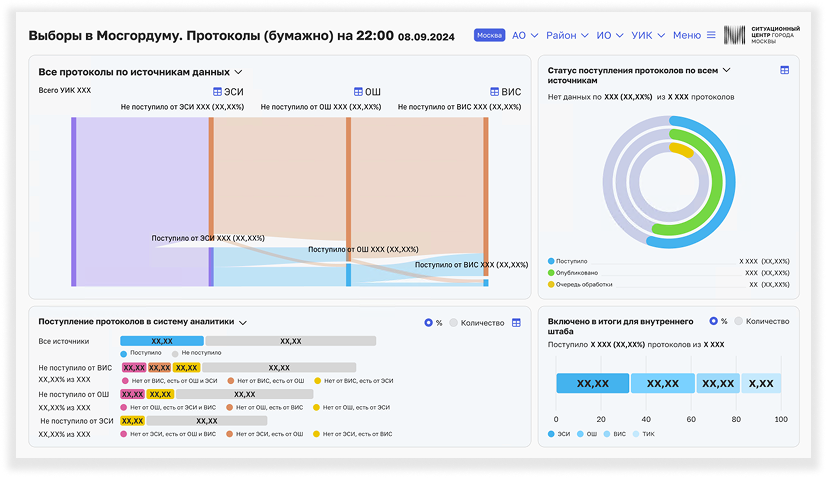The height and width of the screenshot is (478, 827).
Task: Click the ЭСИ legend dot under bar chart
Action: [551, 434]
